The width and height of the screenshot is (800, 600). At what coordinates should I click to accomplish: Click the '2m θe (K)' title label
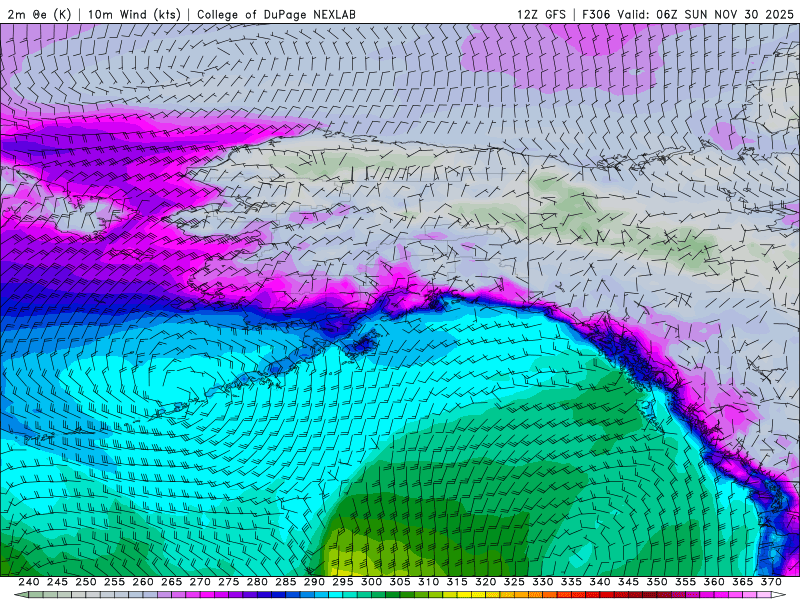(x=39, y=14)
